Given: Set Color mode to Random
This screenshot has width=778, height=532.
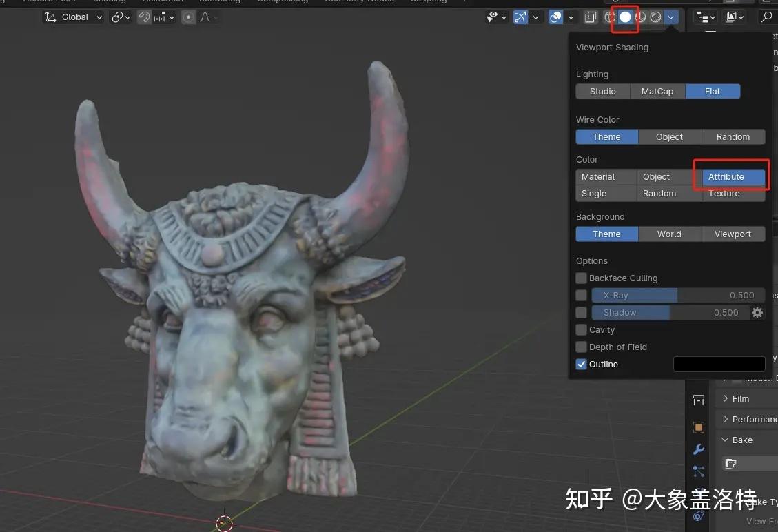Looking at the screenshot, I should (669, 194).
